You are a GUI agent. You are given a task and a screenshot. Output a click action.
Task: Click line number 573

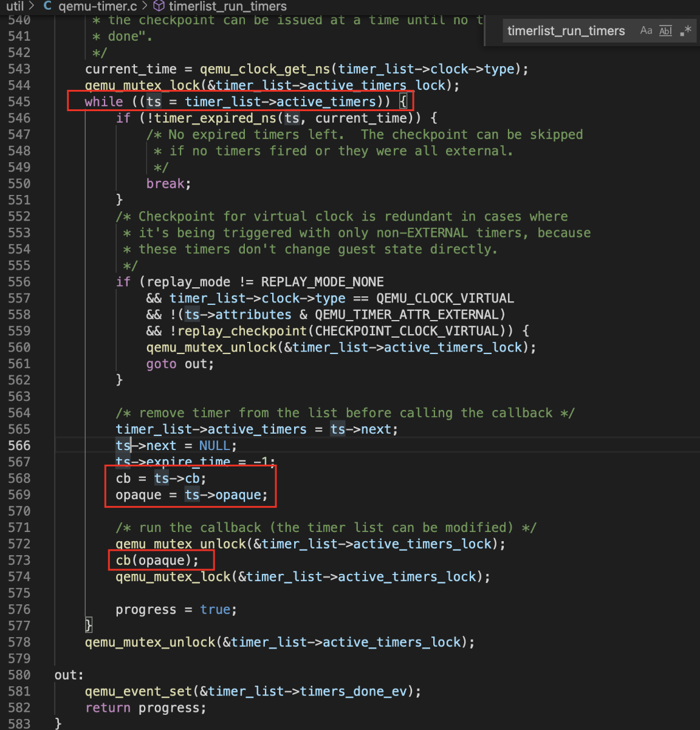tap(19, 560)
